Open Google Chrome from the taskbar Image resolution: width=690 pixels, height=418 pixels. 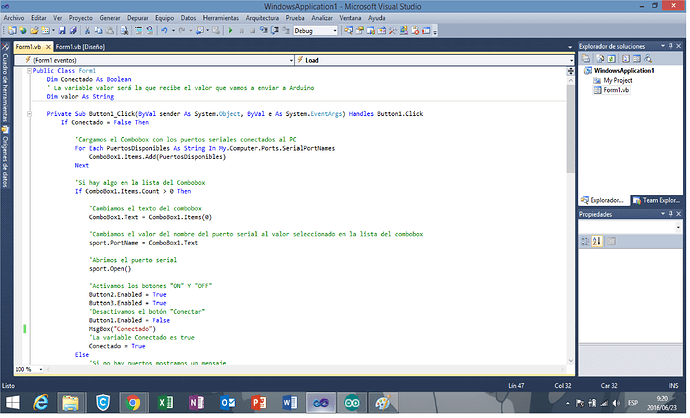click(133, 405)
